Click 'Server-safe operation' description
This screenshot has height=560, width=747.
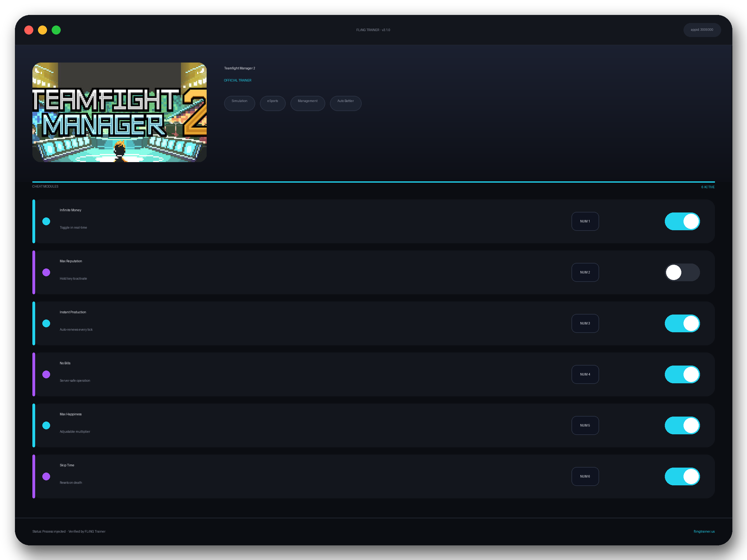75,380
